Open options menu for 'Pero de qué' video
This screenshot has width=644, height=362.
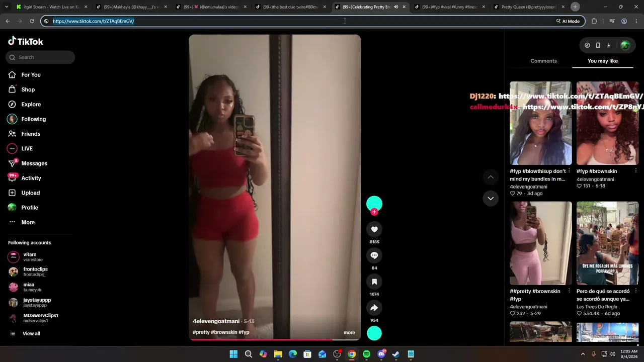pyautogui.click(x=635, y=291)
